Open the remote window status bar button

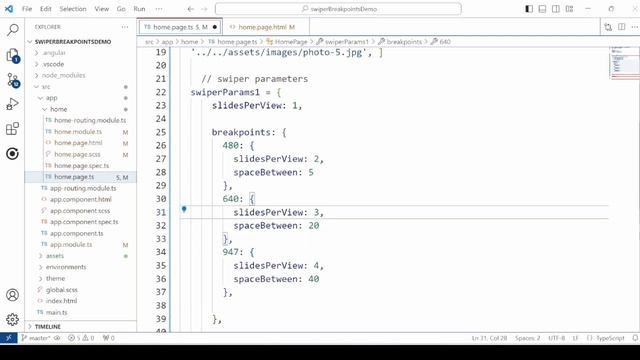pos(9,338)
